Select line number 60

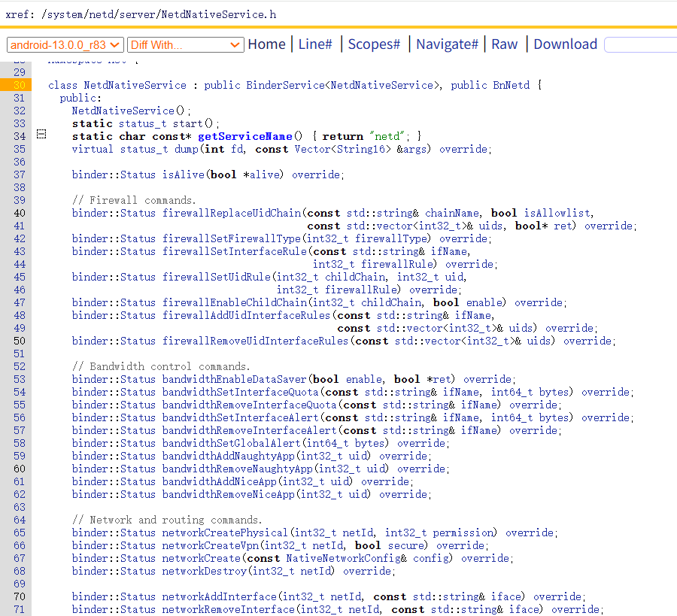point(20,469)
